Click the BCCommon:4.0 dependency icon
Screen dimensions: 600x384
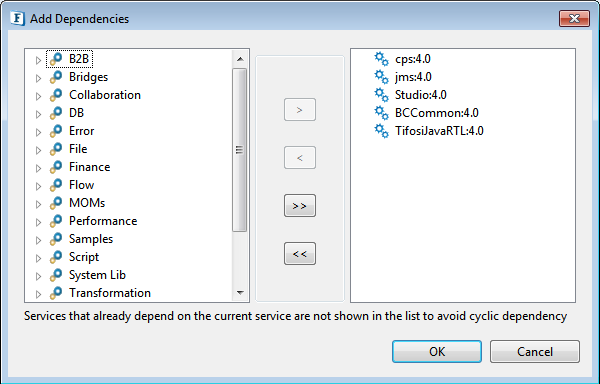[x=381, y=113]
